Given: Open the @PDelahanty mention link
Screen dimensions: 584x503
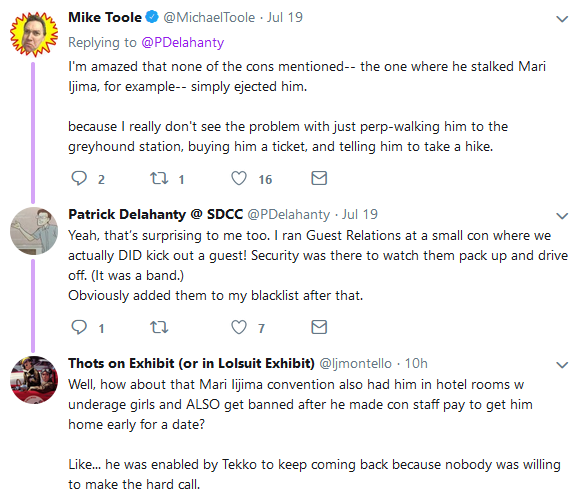Looking at the screenshot, I should tap(183, 42).
